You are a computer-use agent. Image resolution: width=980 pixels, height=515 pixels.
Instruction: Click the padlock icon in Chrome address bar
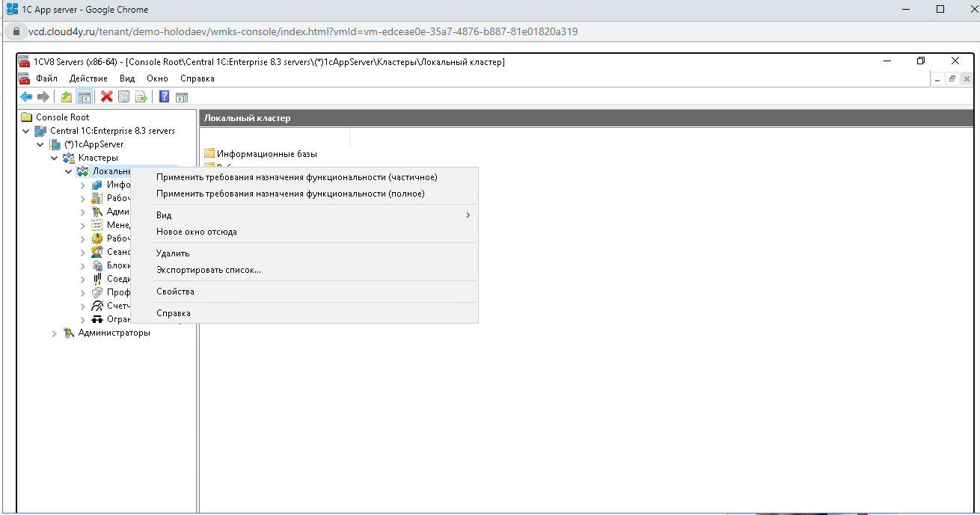point(16,32)
